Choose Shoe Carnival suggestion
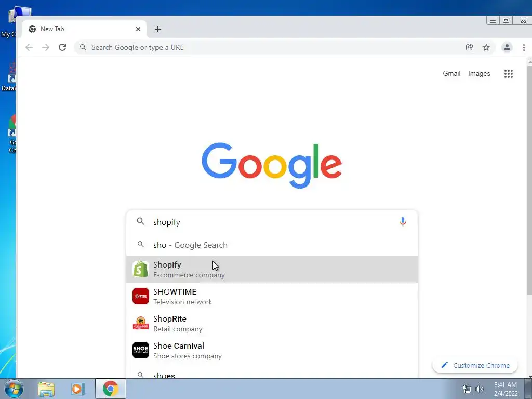Image resolution: width=532 pixels, height=399 pixels. point(272,351)
